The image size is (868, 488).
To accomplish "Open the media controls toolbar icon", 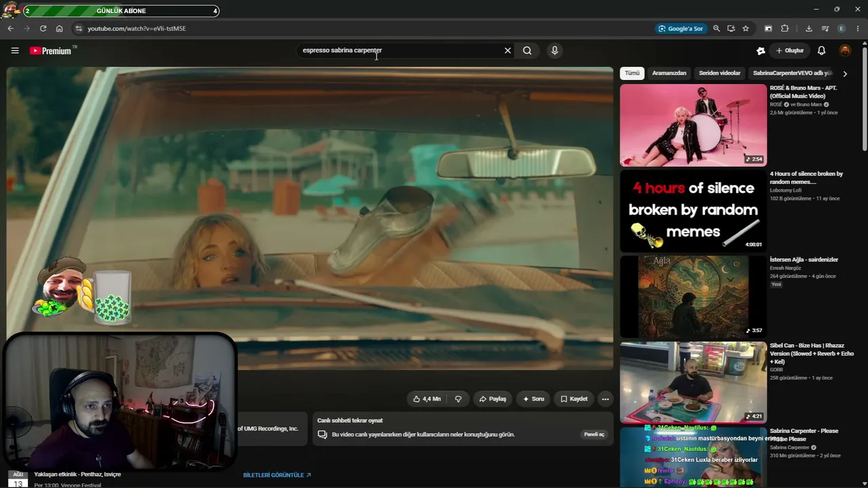I will click(825, 28).
